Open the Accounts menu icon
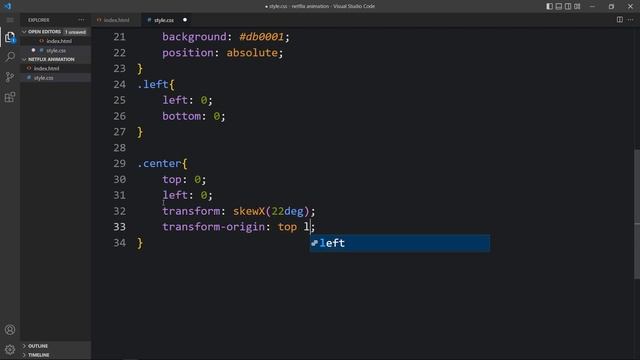The image size is (640, 360). pos(10,329)
